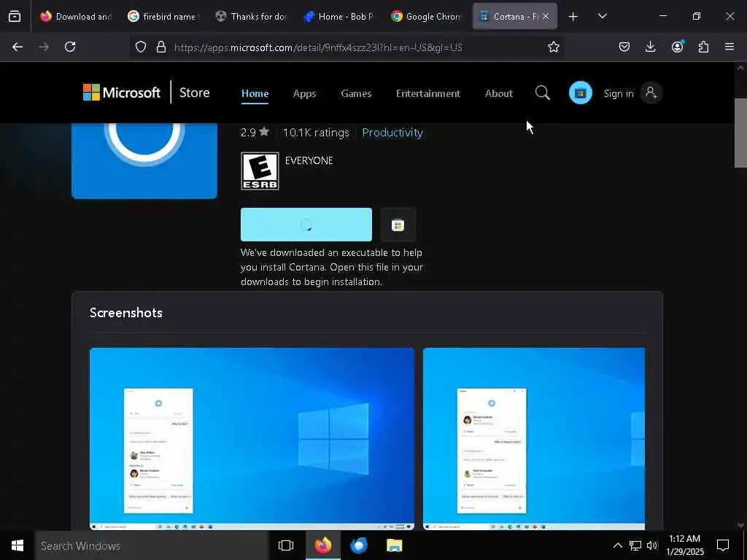Click the page vertical scrollbar thumb
747x560 pixels.
click(x=740, y=133)
